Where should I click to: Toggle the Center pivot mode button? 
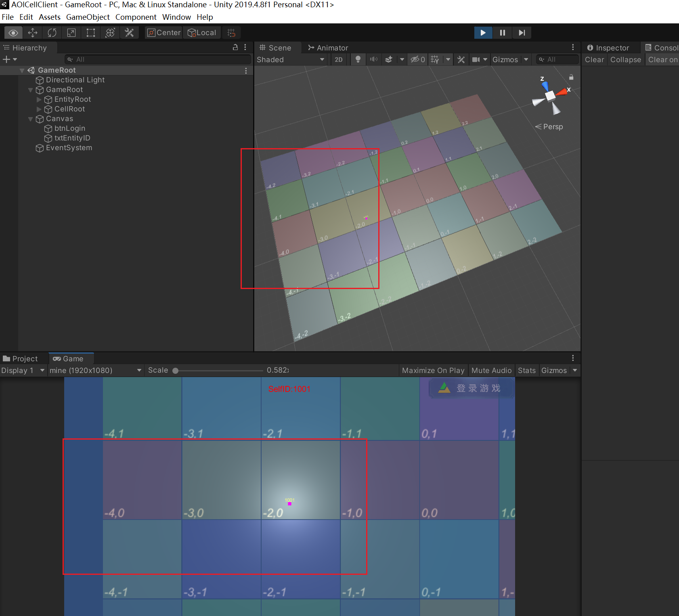164,33
